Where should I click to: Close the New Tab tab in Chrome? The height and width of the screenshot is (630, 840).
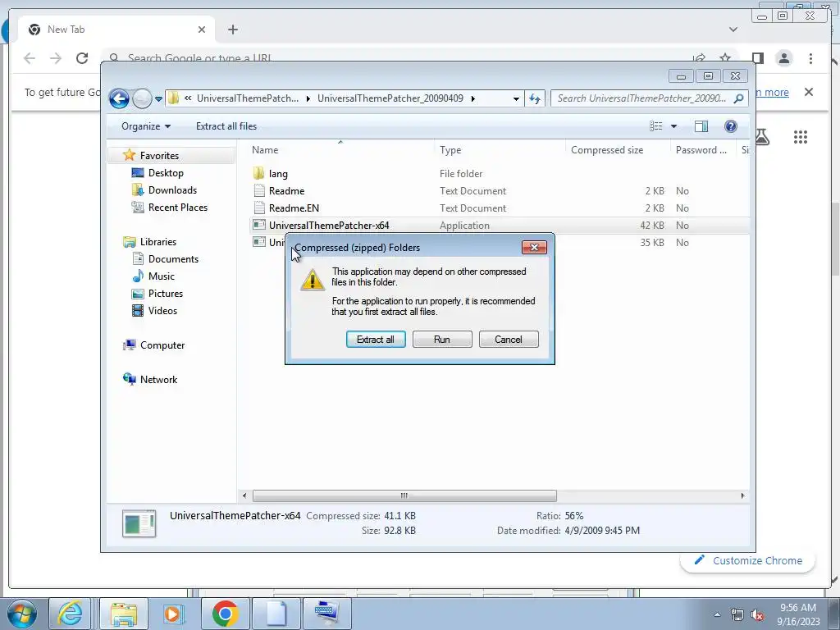tap(202, 30)
